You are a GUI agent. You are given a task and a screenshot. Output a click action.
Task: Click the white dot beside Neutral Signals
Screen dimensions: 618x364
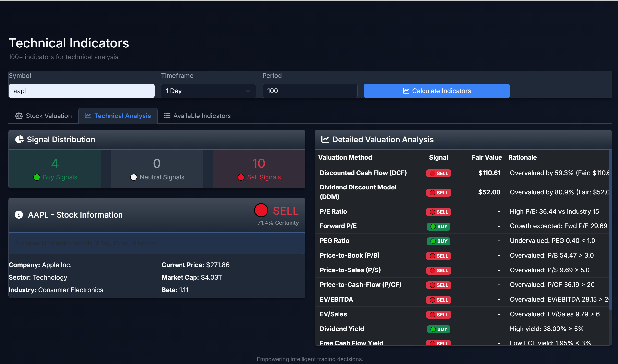133,177
